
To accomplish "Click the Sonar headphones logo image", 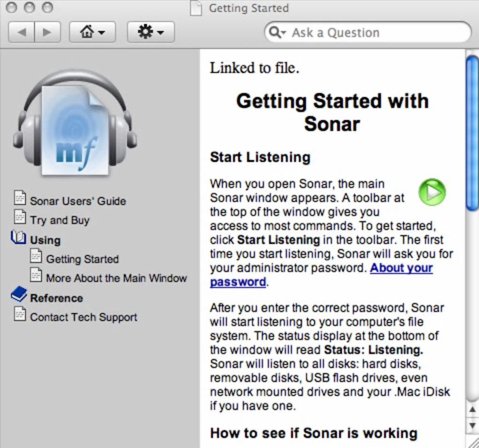I will point(75,123).
